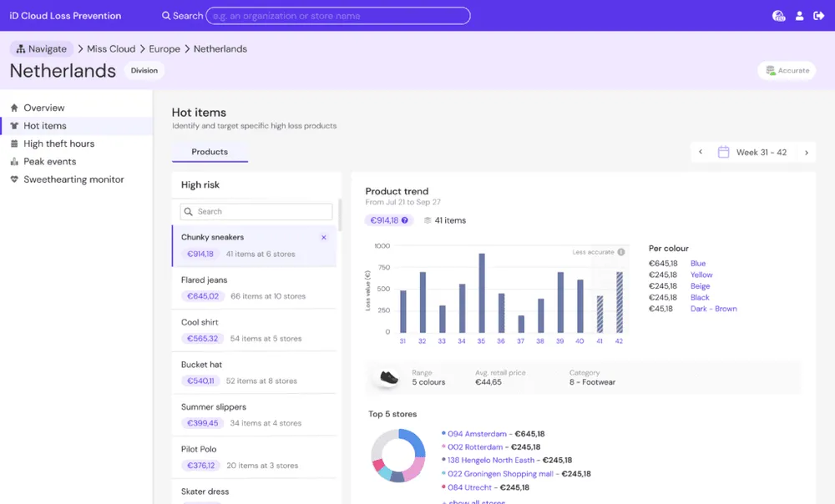Click the Navigate hierarchy button
The width and height of the screenshot is (835, 504).
tap(42, 49)
